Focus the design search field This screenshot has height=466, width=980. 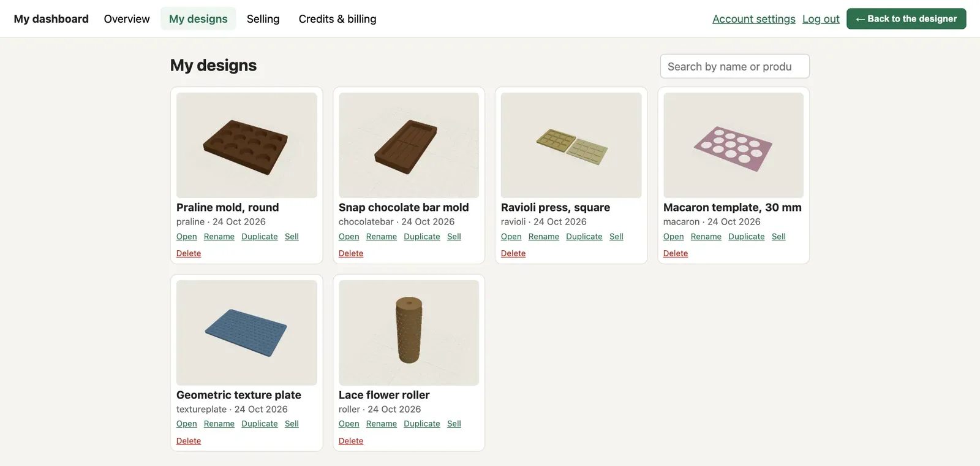point(735,66)
